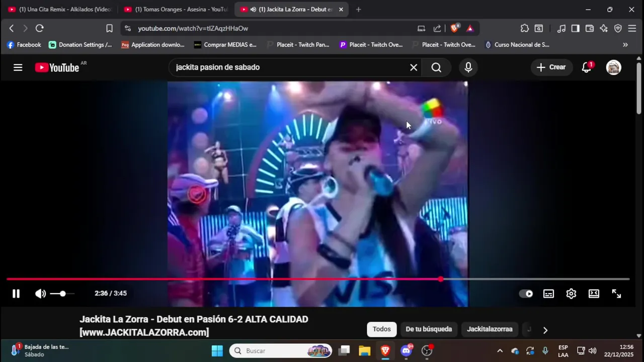Open Leo AI sparkle icon

pyautogui.click(x=604, y=28)
